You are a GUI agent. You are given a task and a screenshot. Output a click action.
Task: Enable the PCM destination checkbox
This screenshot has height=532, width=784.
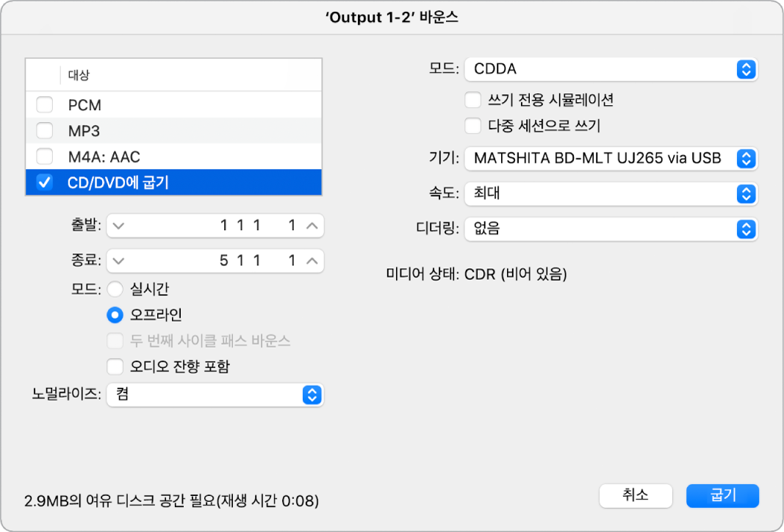pyautogui.click(x=45, y=105)
